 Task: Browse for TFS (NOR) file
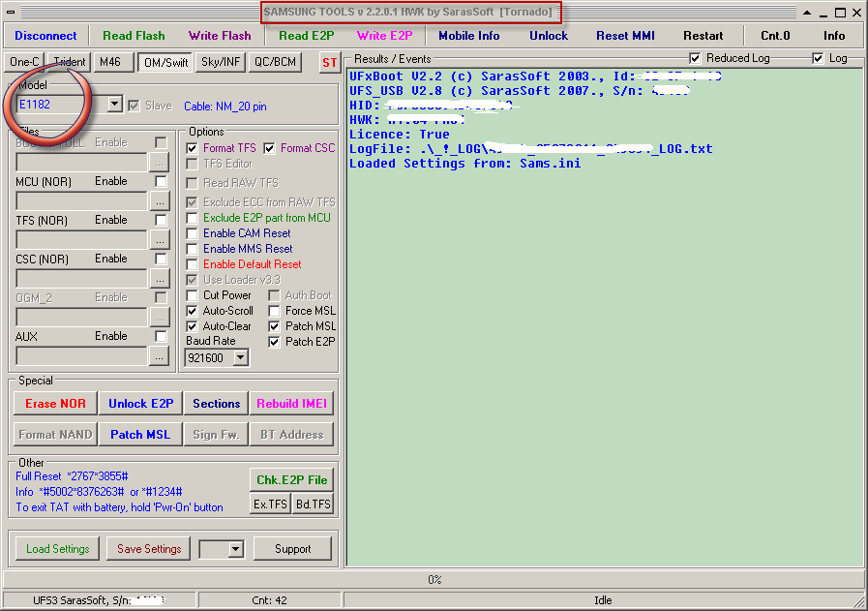pos(160,240)
